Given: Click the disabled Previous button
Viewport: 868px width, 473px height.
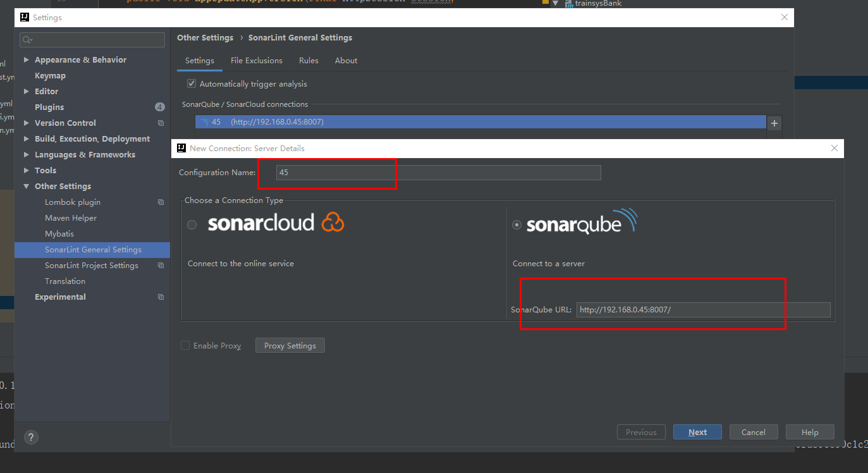Looking at the screenshot, I should [x=641, y=433].
